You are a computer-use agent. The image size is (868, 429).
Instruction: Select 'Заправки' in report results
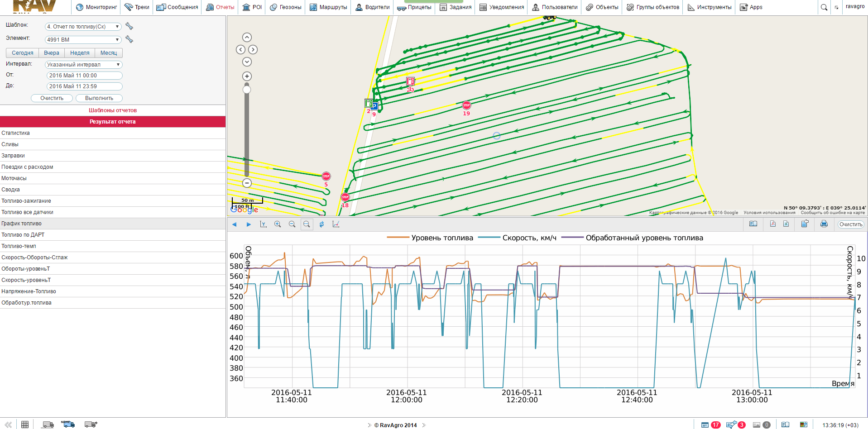tap(13, 156)
